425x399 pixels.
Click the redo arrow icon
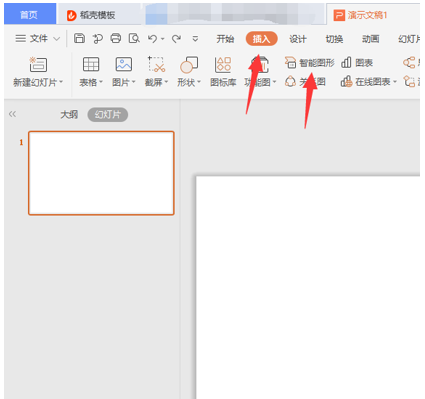click(176, 39)
